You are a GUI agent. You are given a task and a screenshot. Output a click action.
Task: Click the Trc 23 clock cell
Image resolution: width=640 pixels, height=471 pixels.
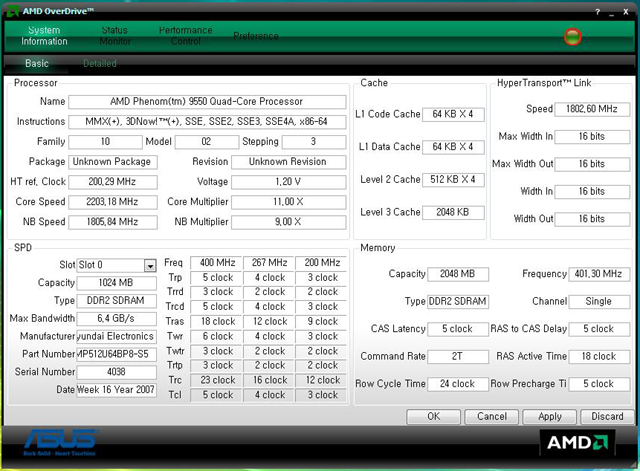coord(216,380)
